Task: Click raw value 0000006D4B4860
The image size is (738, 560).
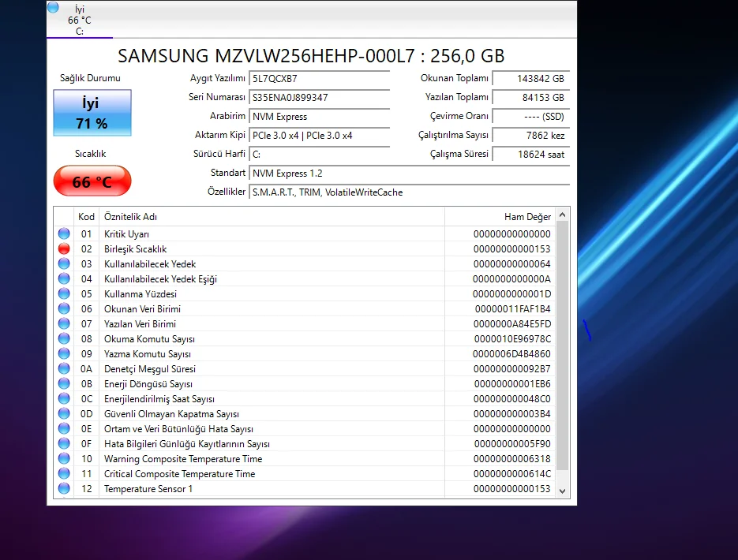Action: click(511, 353)
